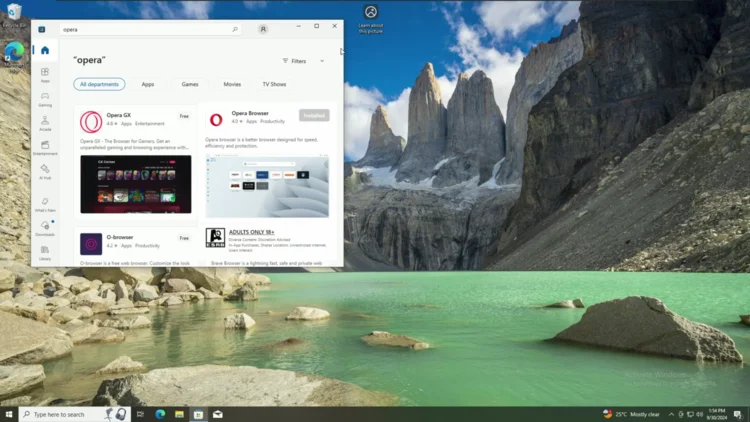Select the Movies department filter
Viewport: 750px width, 422px height.
[232, 84]
